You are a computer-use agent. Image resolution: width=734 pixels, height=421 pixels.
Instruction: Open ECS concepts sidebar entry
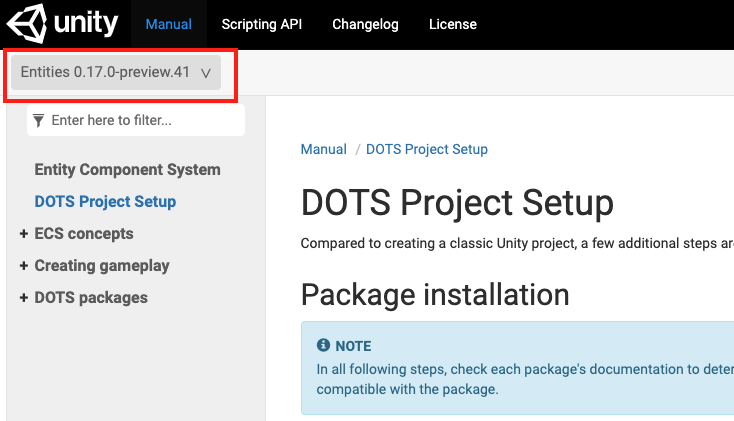[x=84, y=233]
